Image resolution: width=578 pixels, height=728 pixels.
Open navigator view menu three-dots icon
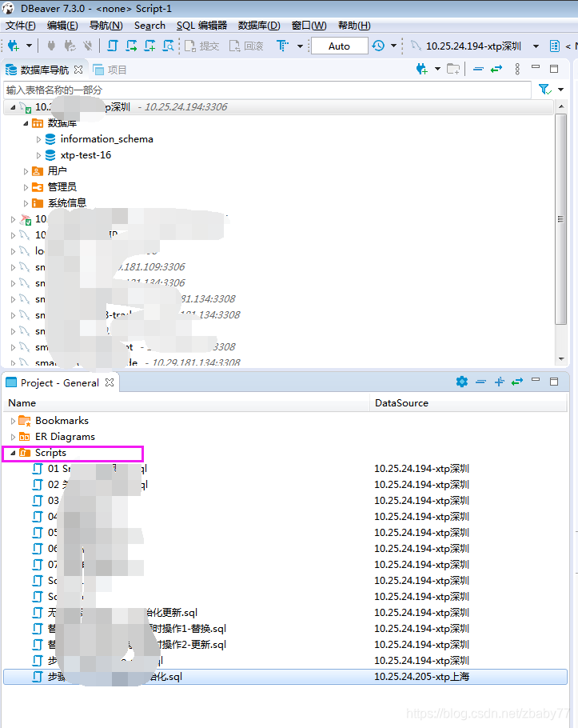click(517, 69)
